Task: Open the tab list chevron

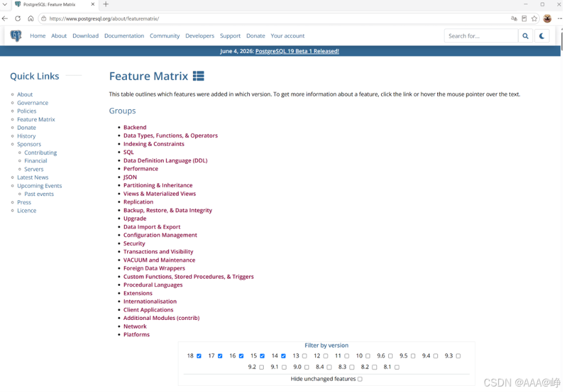Action: [x=5, y=4]
